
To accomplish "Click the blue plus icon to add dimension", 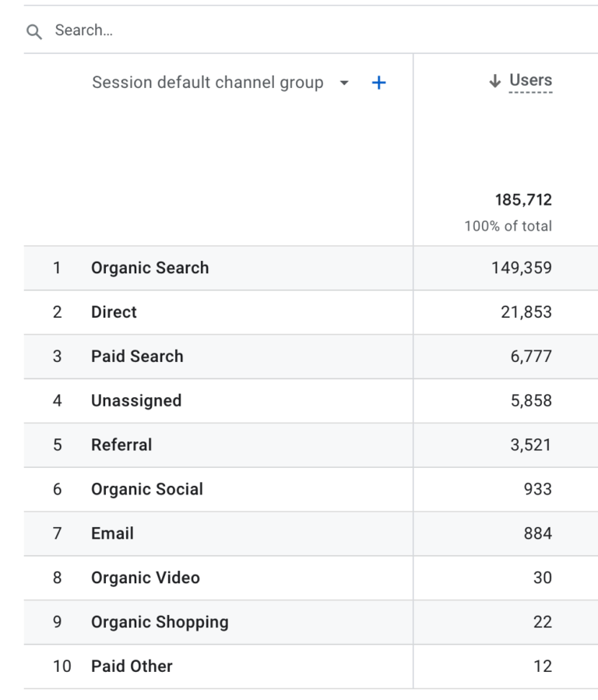I will [378, 82].
